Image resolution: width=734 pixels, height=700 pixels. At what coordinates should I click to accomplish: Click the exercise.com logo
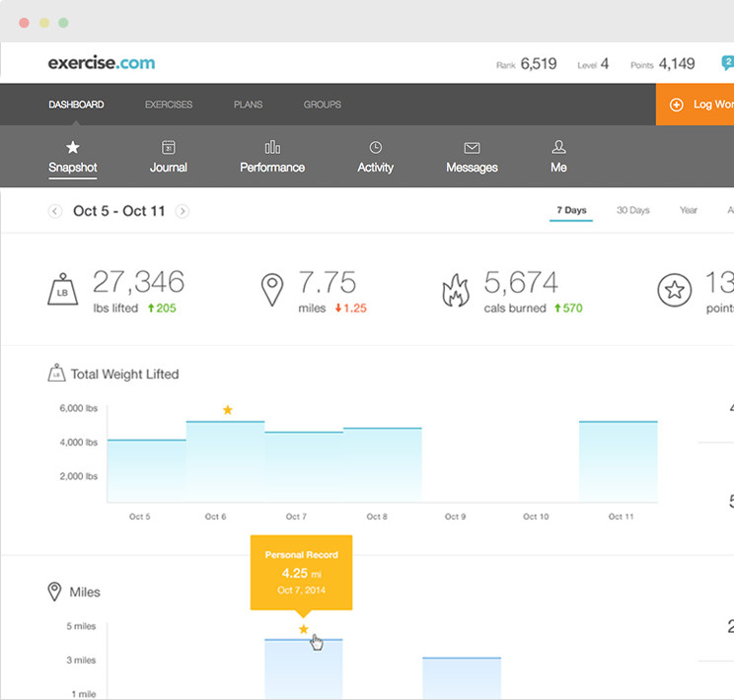[x=102, y=63]
